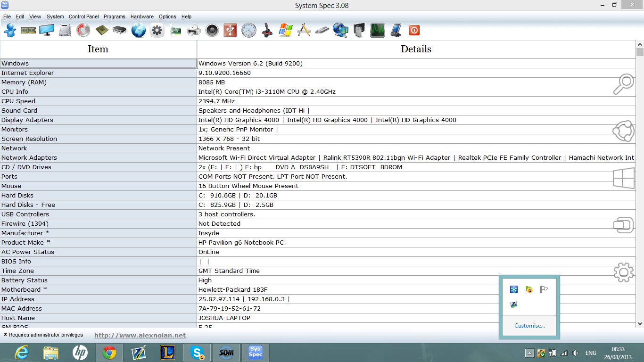Open the joystick toolbar icon

267,31
